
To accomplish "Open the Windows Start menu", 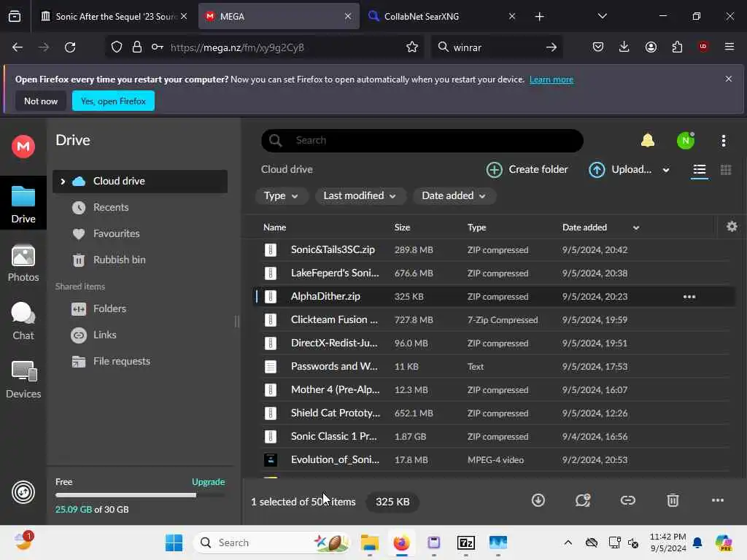I will (x=174, y=542).
